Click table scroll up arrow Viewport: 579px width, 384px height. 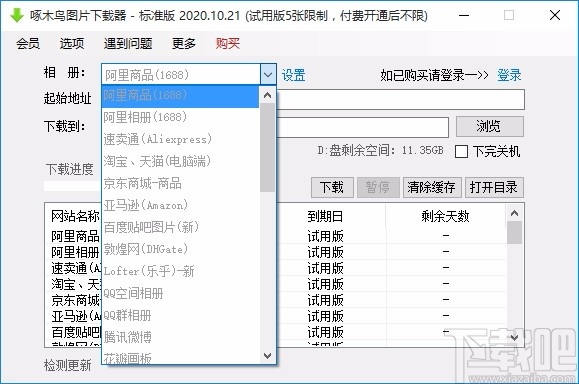[514, 213]
